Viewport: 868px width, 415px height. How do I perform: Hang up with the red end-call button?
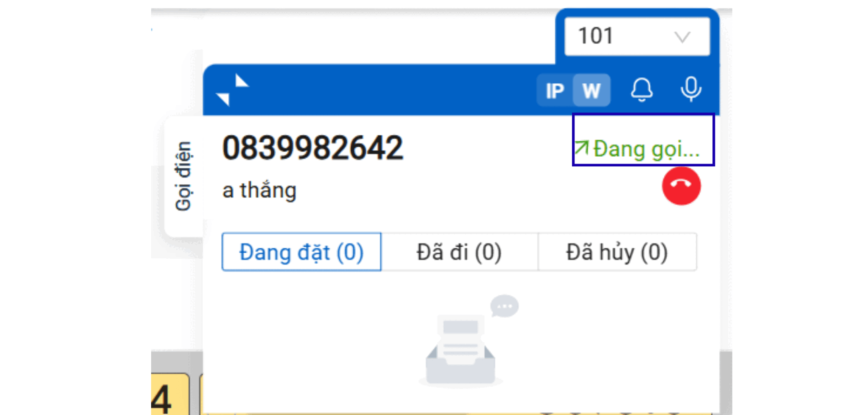coord(681,186)
